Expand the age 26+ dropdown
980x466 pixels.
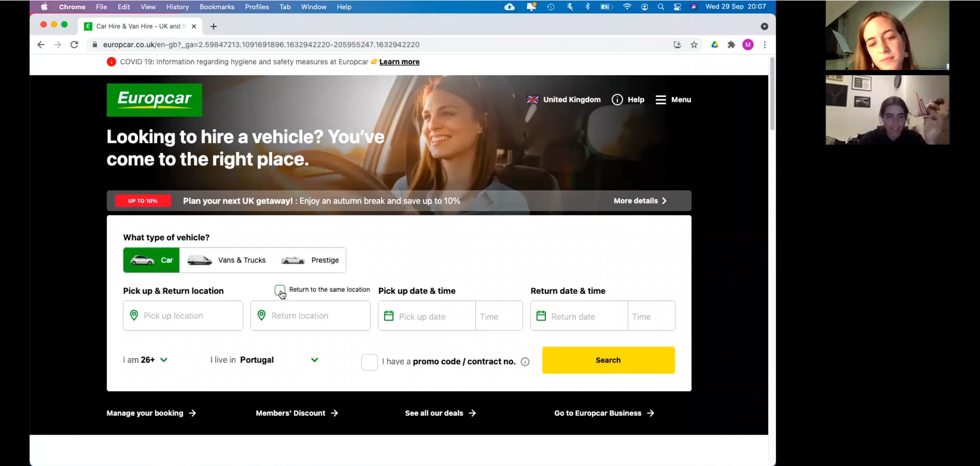164,360
